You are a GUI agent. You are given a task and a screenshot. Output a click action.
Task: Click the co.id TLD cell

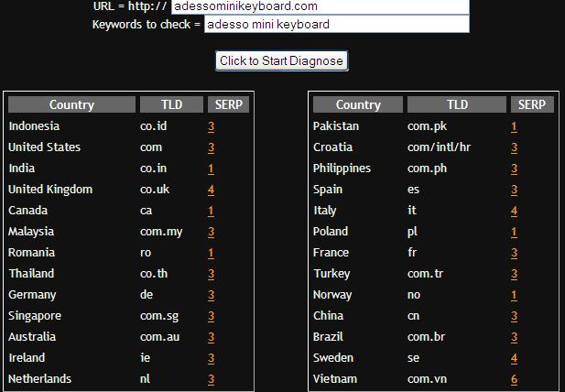point(154,126)
